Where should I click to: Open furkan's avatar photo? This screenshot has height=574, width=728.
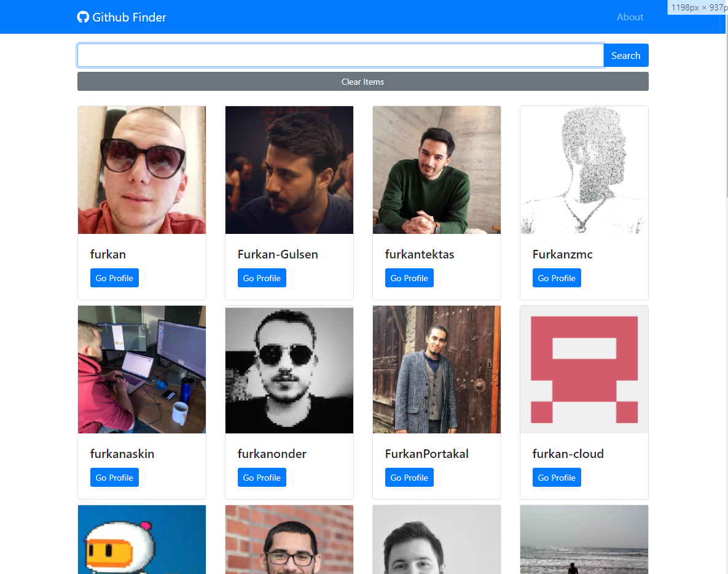pos(141,169)
